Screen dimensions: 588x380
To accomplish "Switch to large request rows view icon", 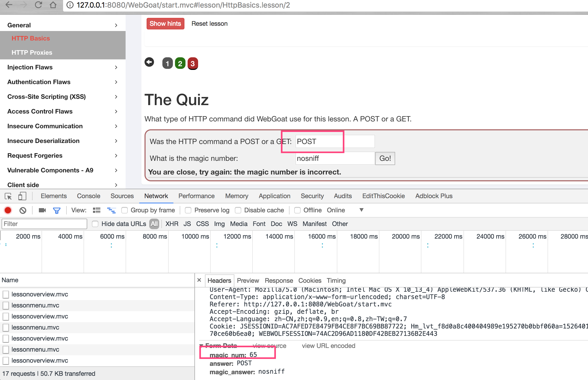I will click(97, 210).
